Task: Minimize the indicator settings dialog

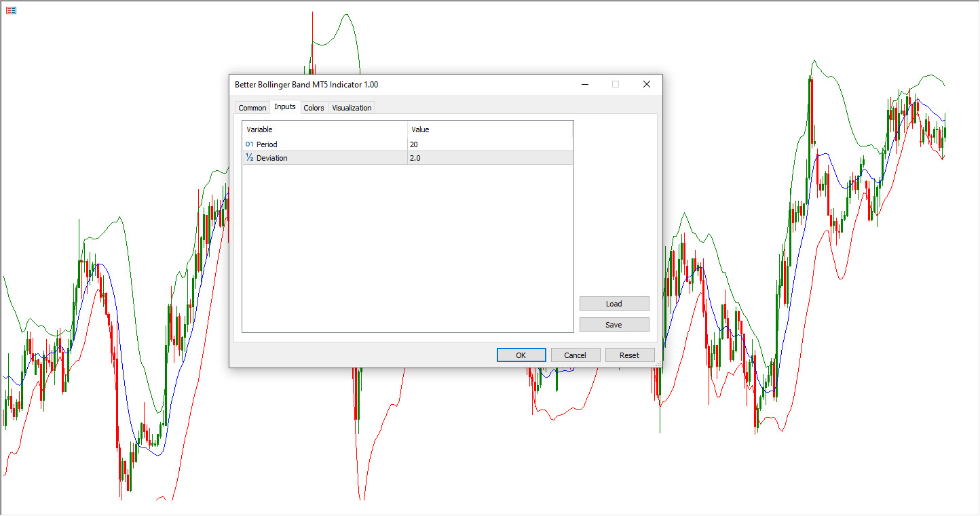Action: point(584,85)
